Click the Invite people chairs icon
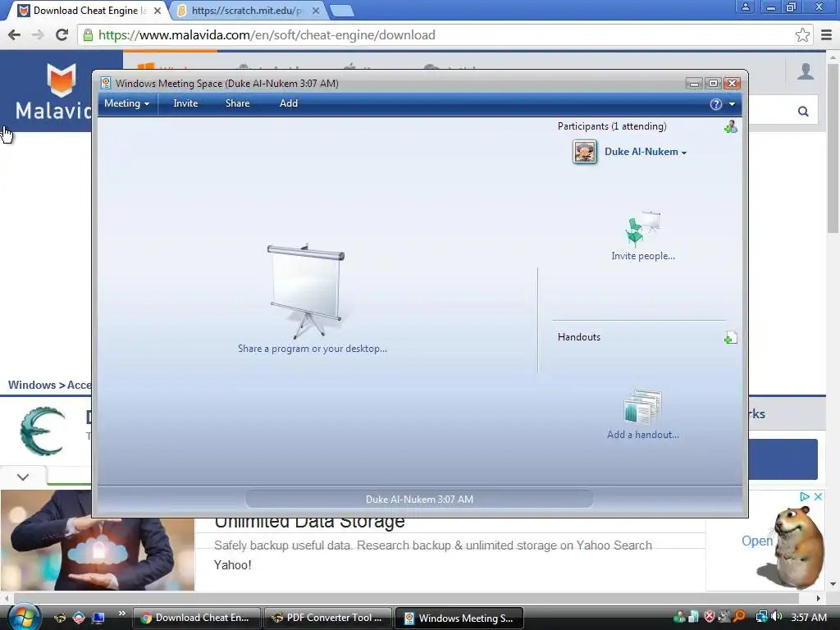 click(x=642, y=228)
